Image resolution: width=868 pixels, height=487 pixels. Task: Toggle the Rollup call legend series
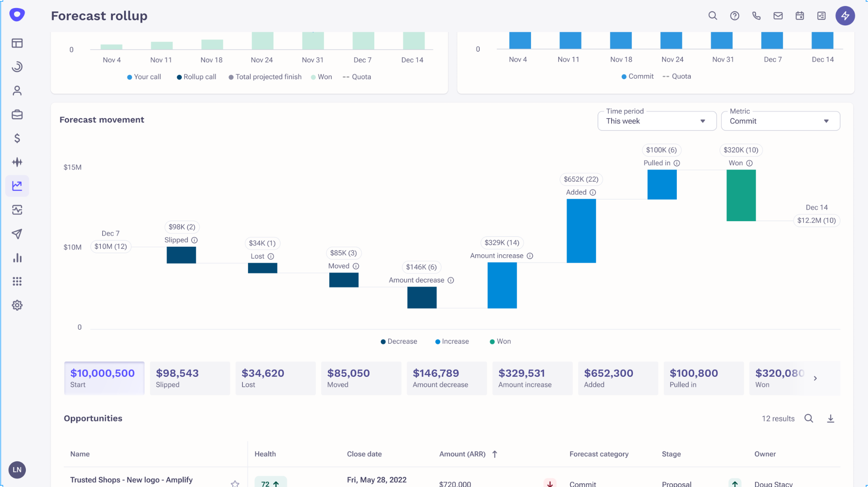[196, 77]
